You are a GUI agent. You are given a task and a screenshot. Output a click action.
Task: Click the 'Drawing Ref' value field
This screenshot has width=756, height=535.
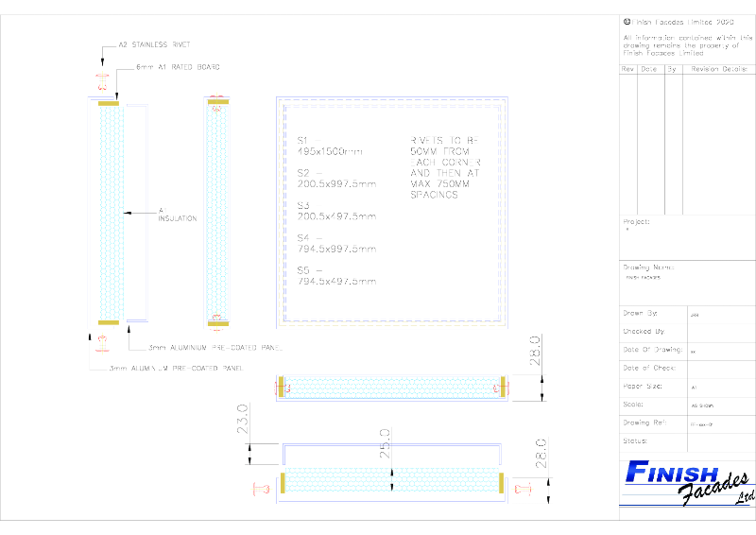point(719,423)
